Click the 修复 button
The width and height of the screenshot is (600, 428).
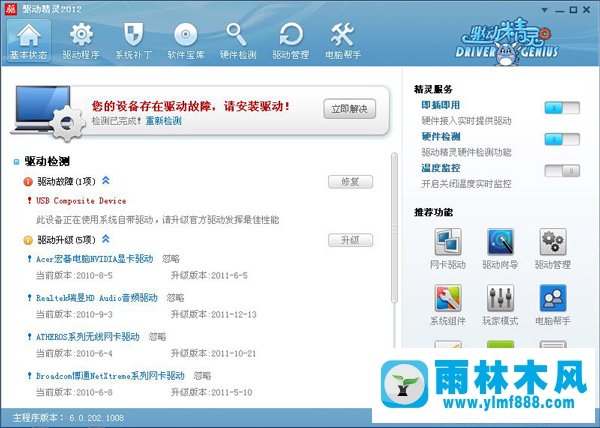pos(350,182)
